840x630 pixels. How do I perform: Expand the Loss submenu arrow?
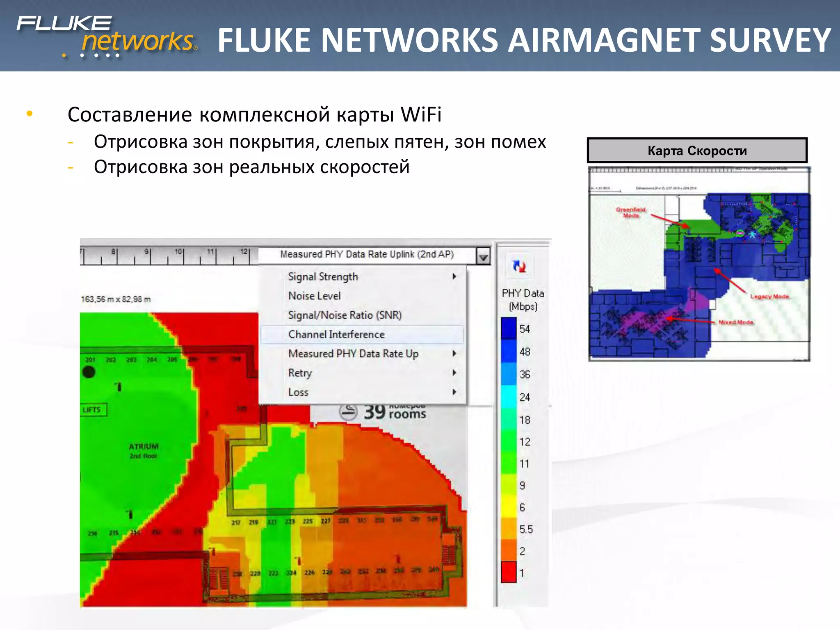(x=454, y=392)
